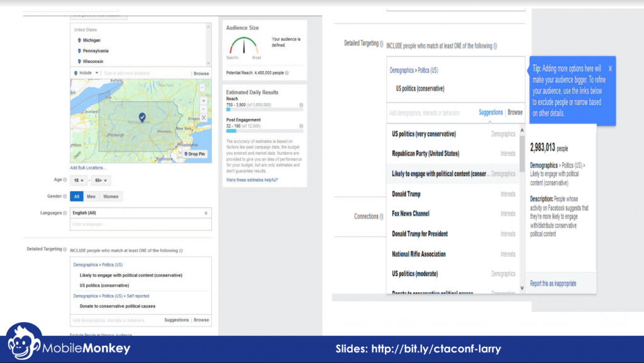Click scroll-up arrow in locations list
The height and width of the screenshot is (363, 644).
[x=208, y=27]
